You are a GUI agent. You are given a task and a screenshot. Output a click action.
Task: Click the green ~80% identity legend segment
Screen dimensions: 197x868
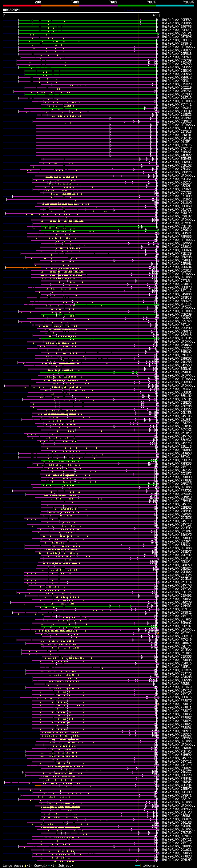click(137, 6)
